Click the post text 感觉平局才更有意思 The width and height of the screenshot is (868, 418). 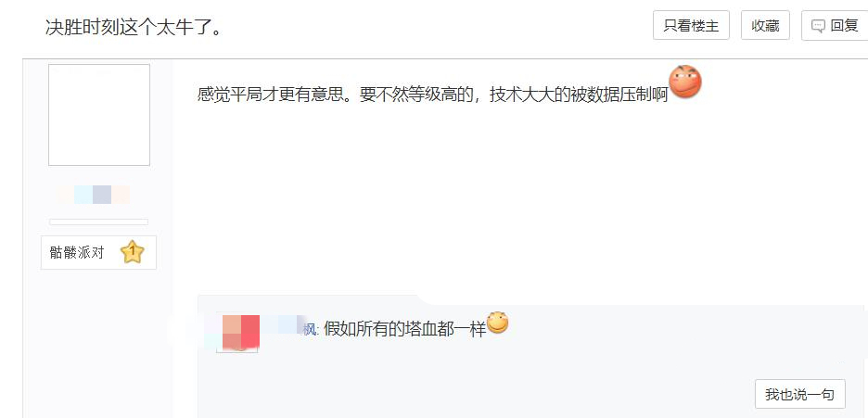pos(274,95)
